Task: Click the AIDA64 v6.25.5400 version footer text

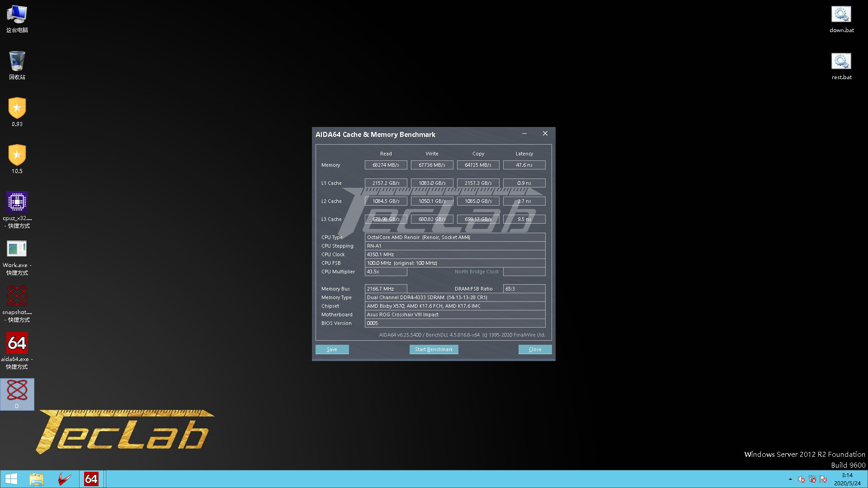Action: 462,335
